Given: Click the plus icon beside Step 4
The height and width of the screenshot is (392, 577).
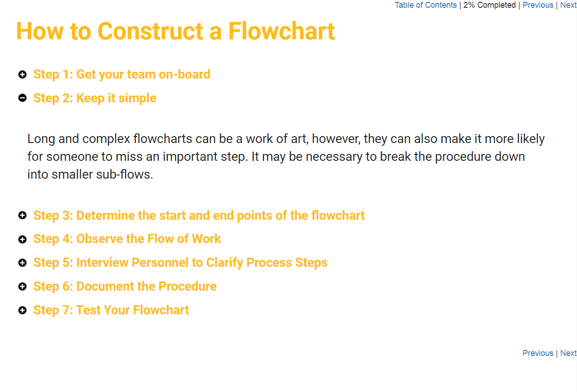Looking at the screenshot, I should pyautogui.click(x=22, y=239).
